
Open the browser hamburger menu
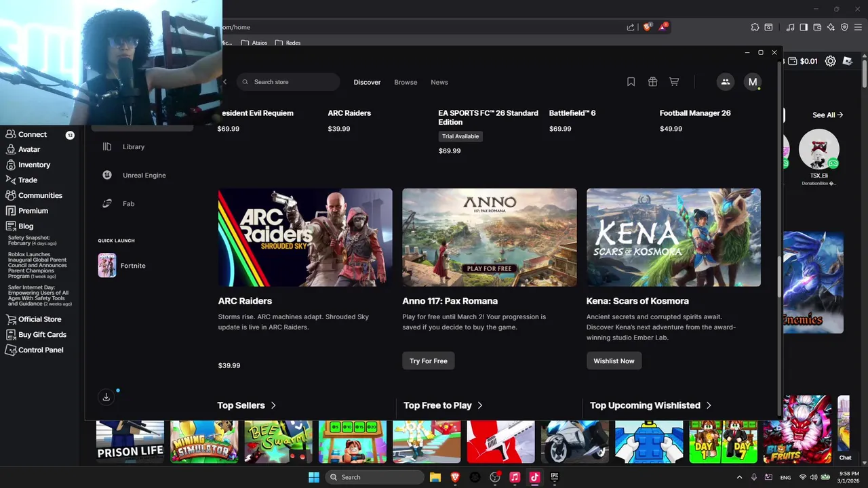click(x=858, y=27)
